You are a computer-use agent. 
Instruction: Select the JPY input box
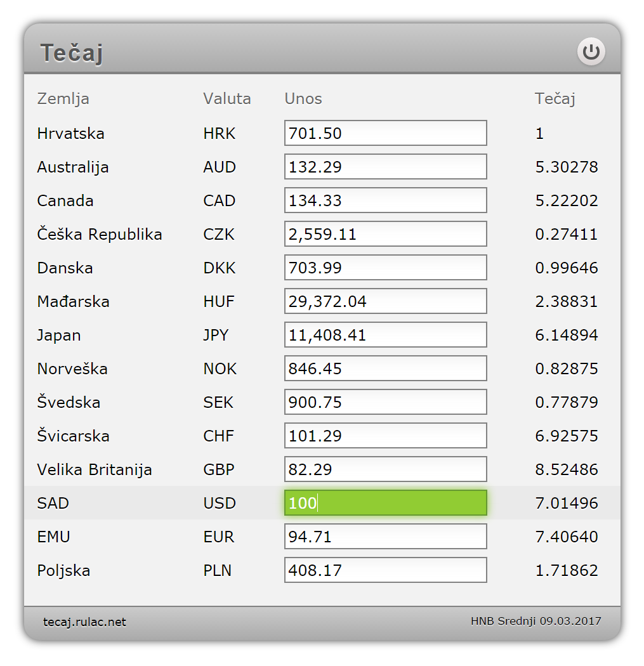pyautogui.click(x=385, y=334)
